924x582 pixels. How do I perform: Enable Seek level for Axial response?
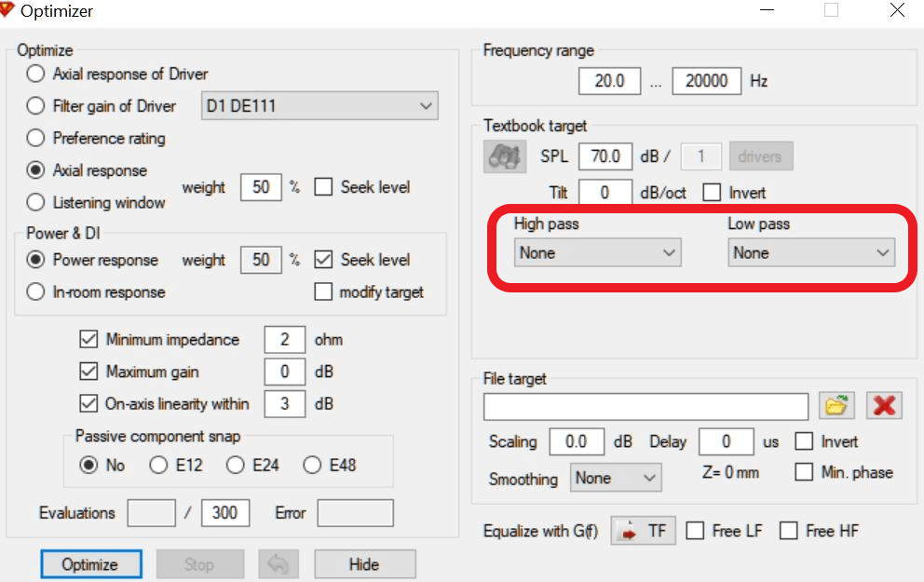(x=323, y=187)
